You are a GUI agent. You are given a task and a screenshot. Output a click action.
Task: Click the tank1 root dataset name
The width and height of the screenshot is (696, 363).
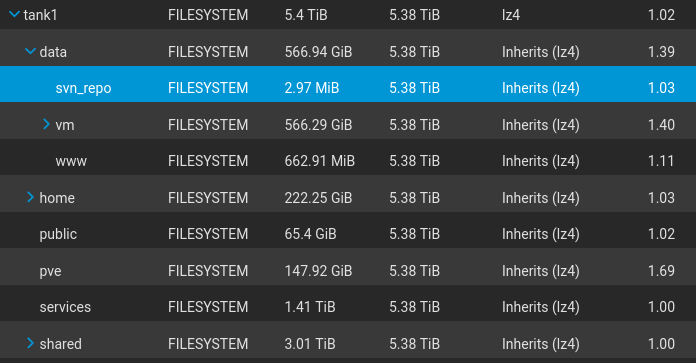pyautogui.click(x=40, y=15)
